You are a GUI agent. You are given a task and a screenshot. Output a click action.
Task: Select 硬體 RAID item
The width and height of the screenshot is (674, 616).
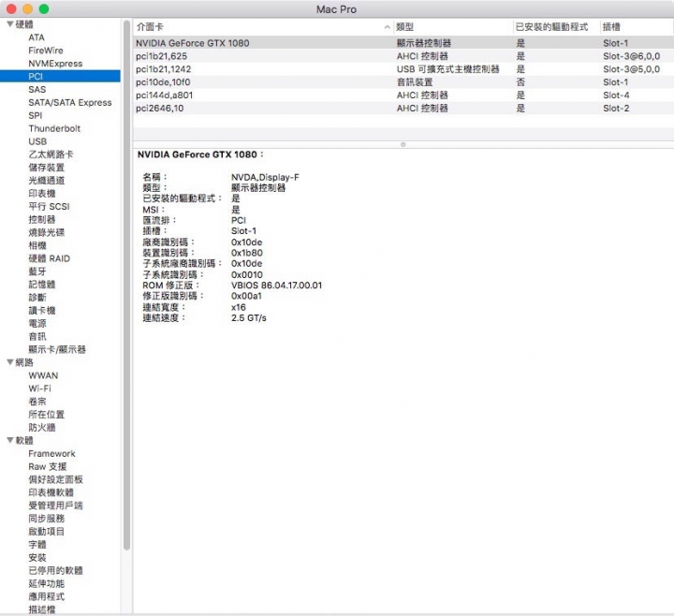(49, 258)
